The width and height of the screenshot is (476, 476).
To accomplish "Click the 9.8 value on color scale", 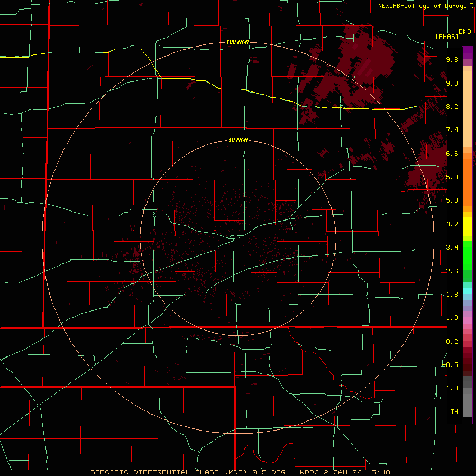I will pos(452,59).
